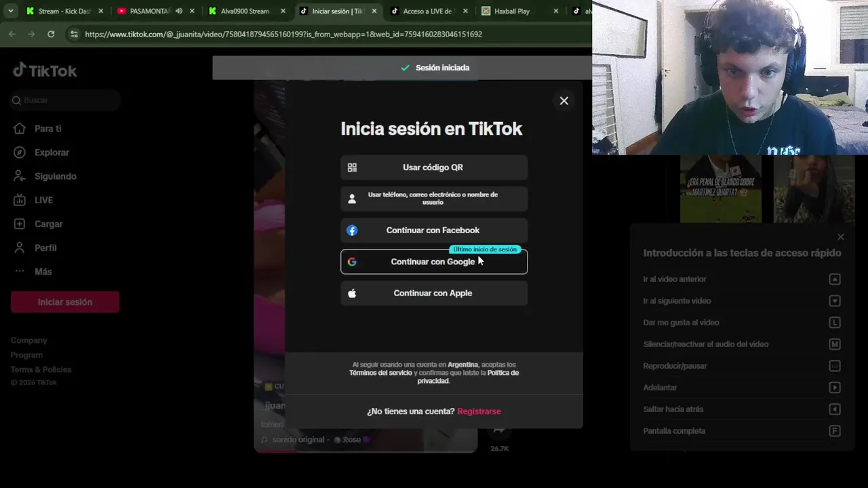The height and width of the screenshot is (488, 868).
Task: Click the user silhouette icon in login option
Action: point(352,199)
